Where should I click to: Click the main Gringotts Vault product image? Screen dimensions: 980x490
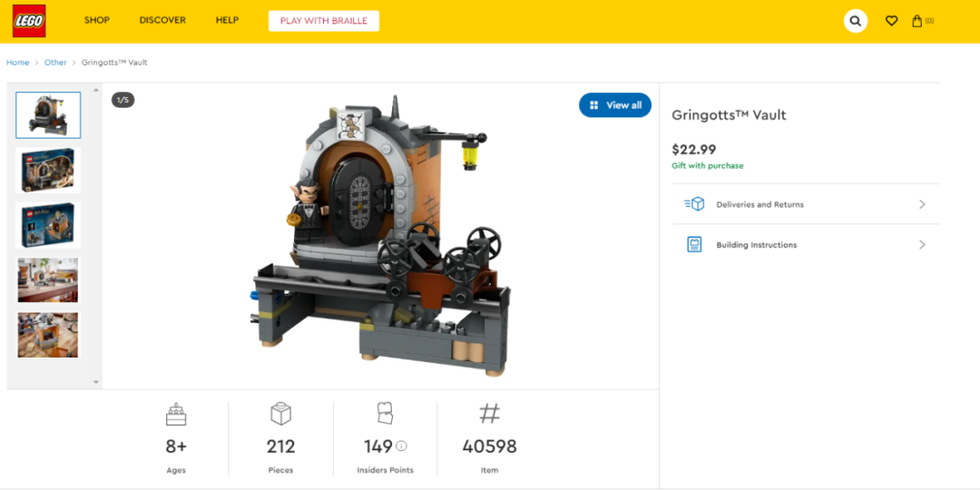point(380,236)
